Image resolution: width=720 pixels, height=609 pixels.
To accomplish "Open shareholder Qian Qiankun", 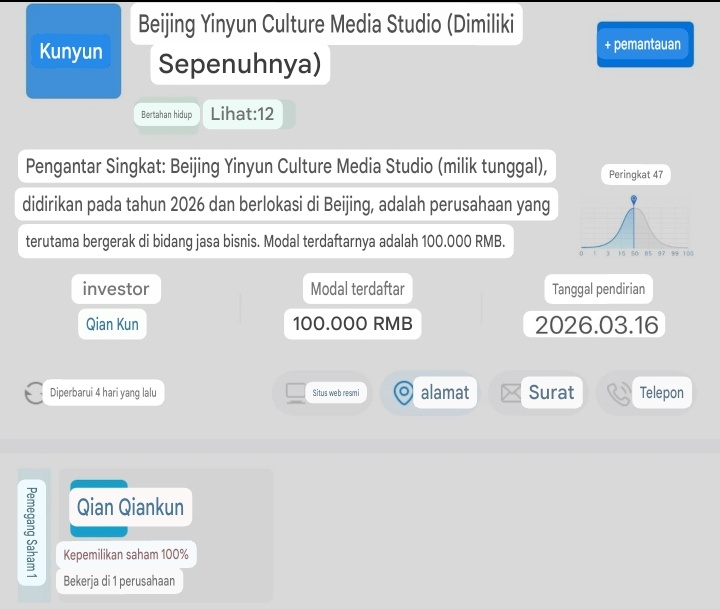I will click(130, 507).
